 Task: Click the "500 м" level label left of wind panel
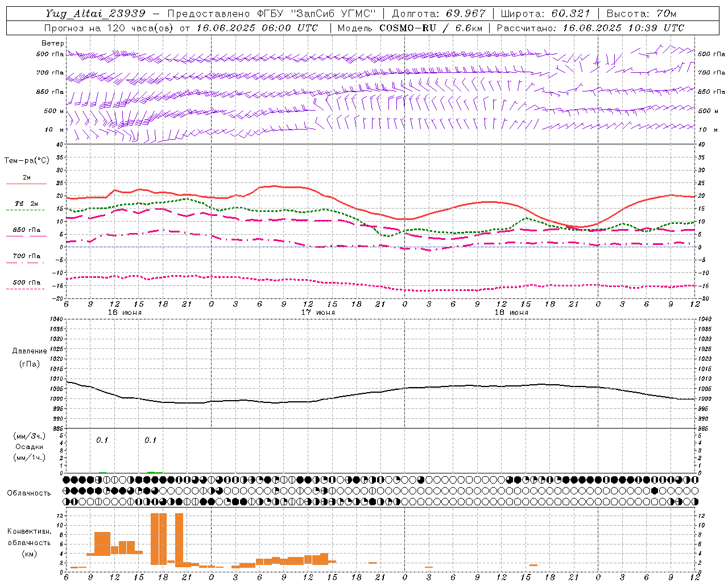point(54,111)
